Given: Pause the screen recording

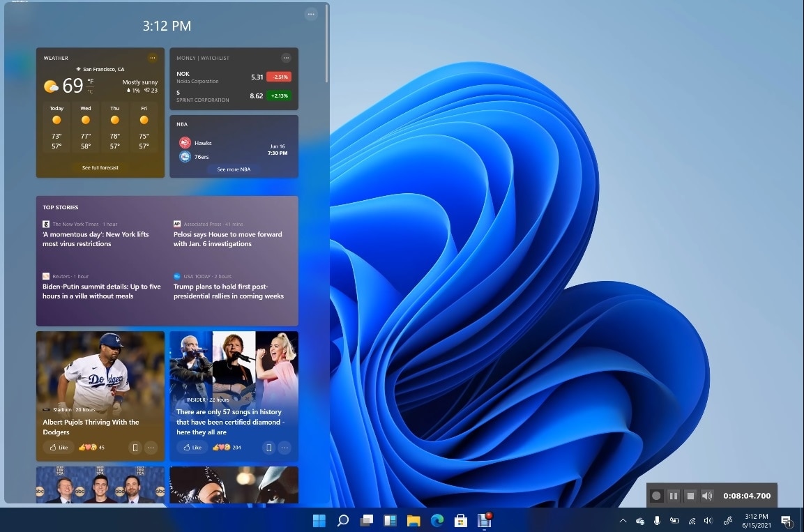Looking at the screenshot, I should pyautogui.click(x=673, y=496).
